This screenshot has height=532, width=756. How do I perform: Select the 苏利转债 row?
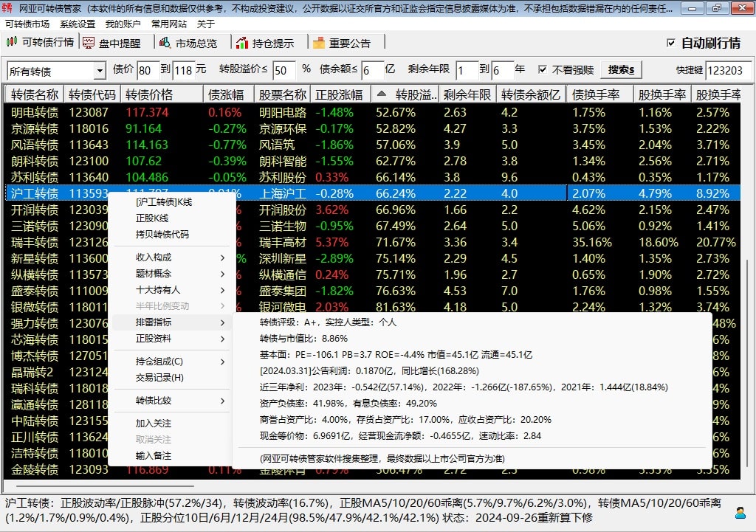click(x=372, y=177)
